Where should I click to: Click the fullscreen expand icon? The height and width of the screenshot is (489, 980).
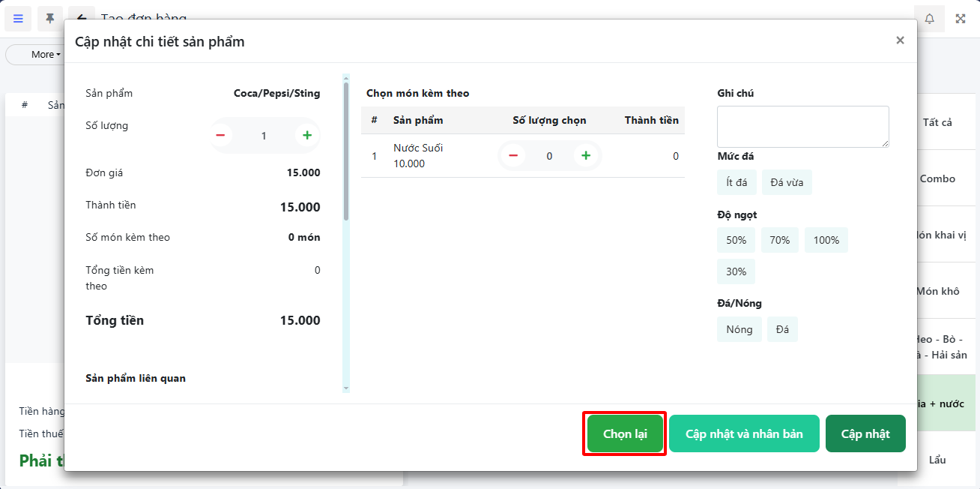coord(961,19)
